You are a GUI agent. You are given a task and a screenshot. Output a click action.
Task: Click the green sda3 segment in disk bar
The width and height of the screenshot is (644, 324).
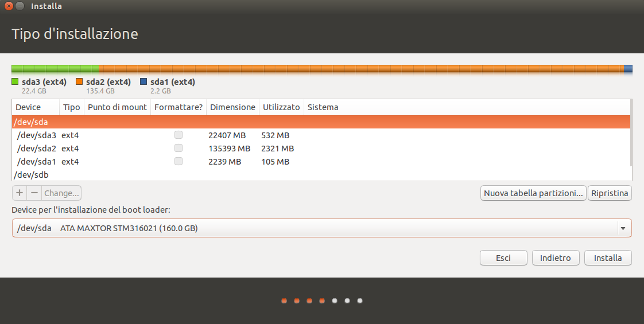coord(55,68)
